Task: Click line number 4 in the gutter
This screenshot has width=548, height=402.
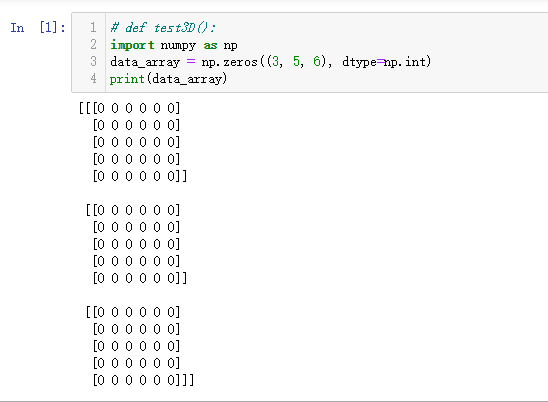Action: pyautogui.click(x=93, y=79)
